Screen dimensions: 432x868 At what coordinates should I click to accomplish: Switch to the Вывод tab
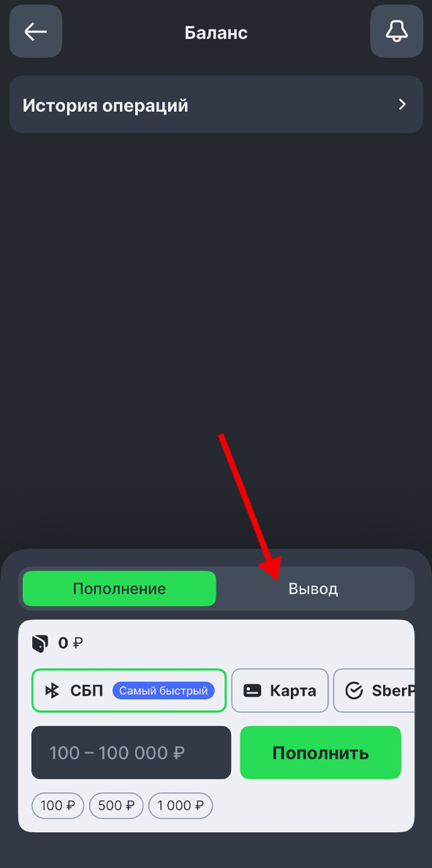pyautogui.click(x=314, y=589)
